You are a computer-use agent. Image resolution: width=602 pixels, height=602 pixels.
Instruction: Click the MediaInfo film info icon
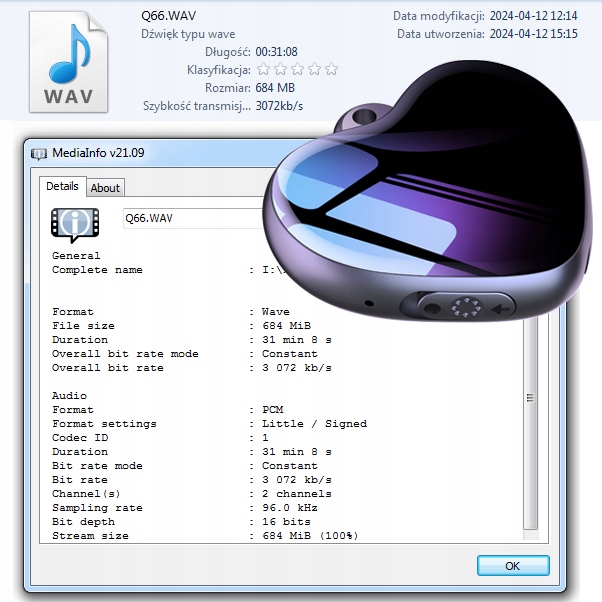(x=75, y=225)
